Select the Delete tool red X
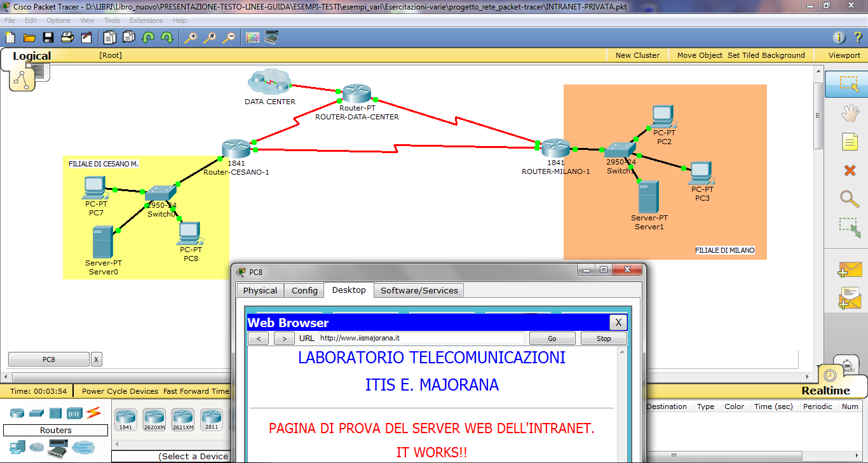The width and height of the screenshot is (868, 463). tap(850, 170)
